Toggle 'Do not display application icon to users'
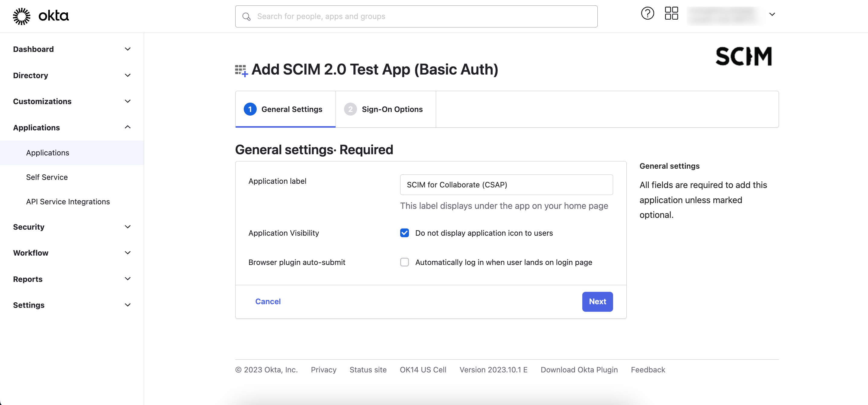The height and width of the screenshot is (405, 868). 405,232
